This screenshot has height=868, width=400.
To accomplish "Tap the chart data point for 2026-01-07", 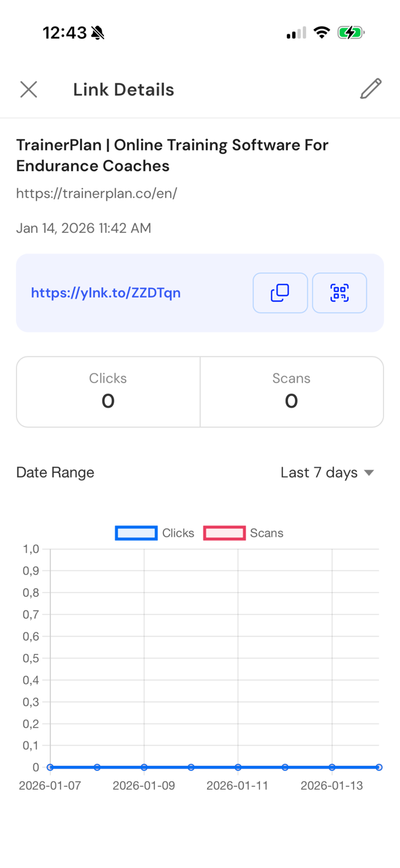I will [x=50, y=767].
